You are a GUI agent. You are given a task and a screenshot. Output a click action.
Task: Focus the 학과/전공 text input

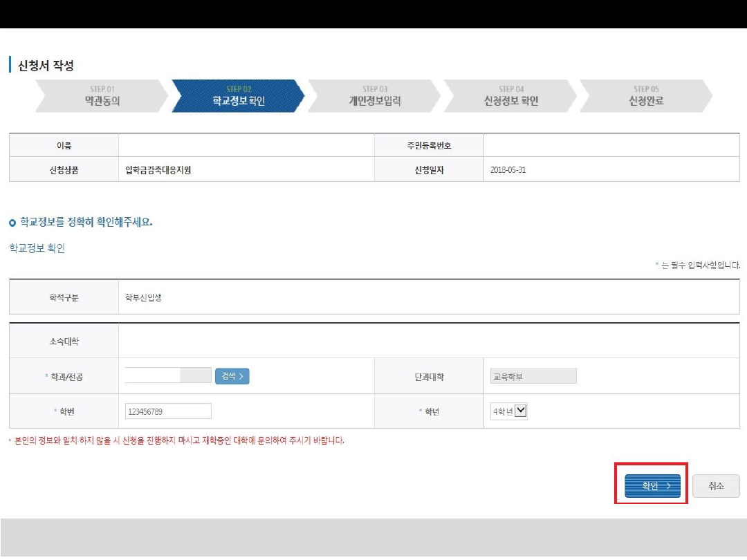point(153,375)
